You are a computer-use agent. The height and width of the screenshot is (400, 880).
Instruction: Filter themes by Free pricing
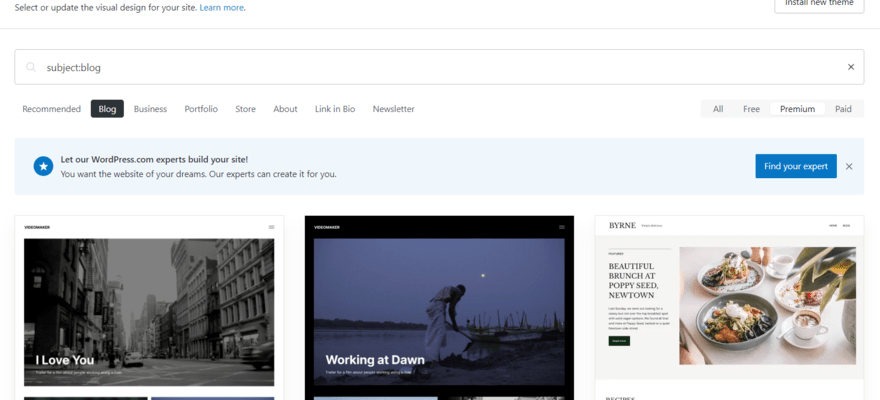(x=751, y=109)
